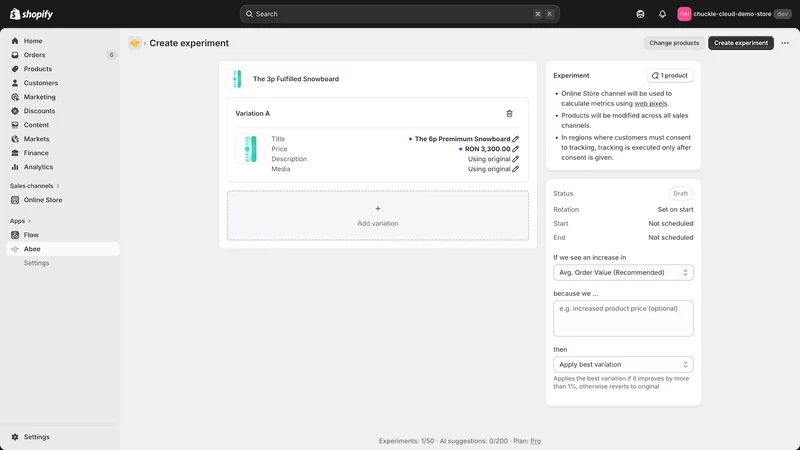Open the Sidekick assistant icon in top bar
The width and height of the screenshot is (800, 450).
coord(640,14)
